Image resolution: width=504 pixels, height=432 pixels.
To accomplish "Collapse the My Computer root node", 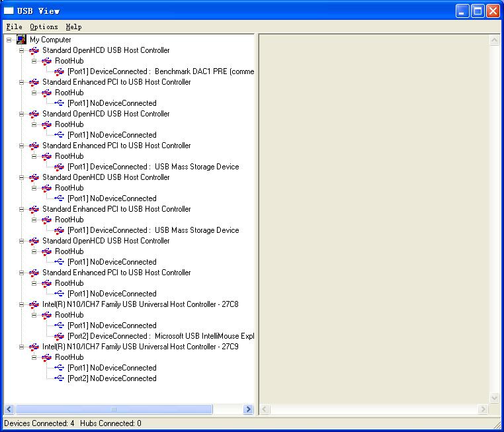I will click(x=9, y=40).
